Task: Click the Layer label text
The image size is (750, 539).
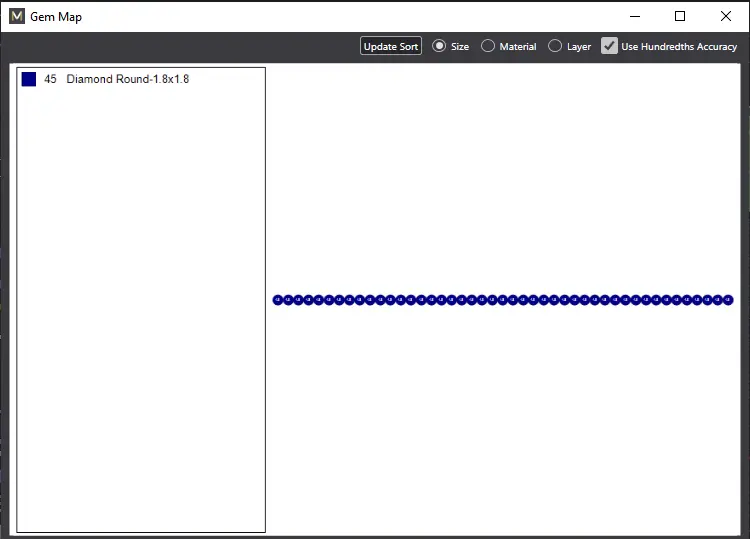Action: pyautogui.click(x=579, y=47)
